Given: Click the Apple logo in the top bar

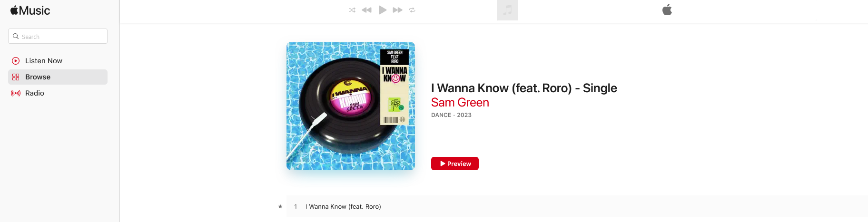Looking at the screenshot, I should click(667, 10).
